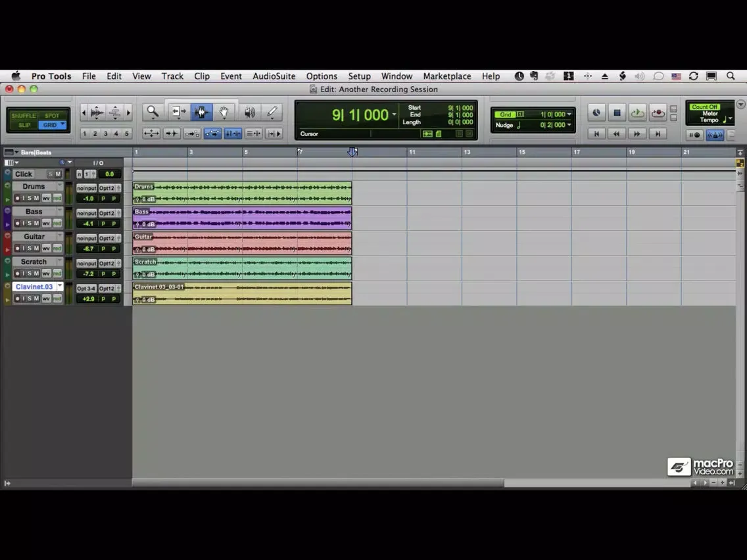Image resolution: width=747 pixels, height=560 pixels.
Task: Select the Clavinet.03_03-01 clip
Action: tap(242, 293)
